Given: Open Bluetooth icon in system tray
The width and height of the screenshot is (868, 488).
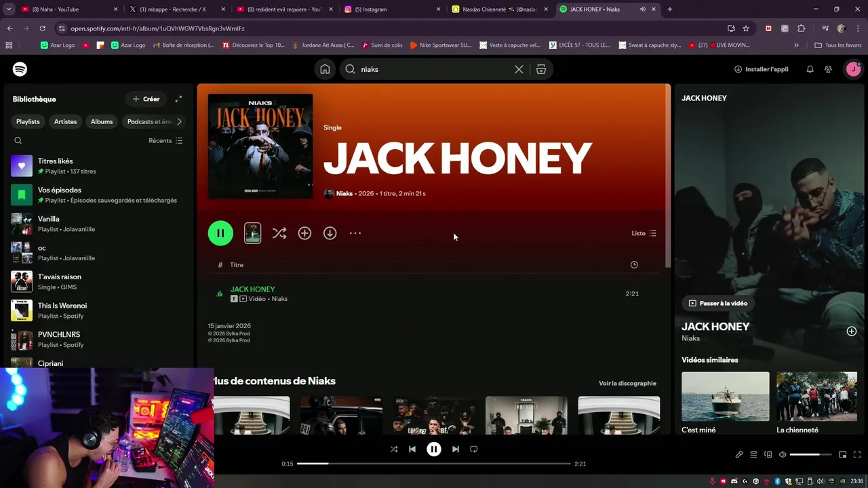Looking at the screenshot, I should [x=778, y=481].
